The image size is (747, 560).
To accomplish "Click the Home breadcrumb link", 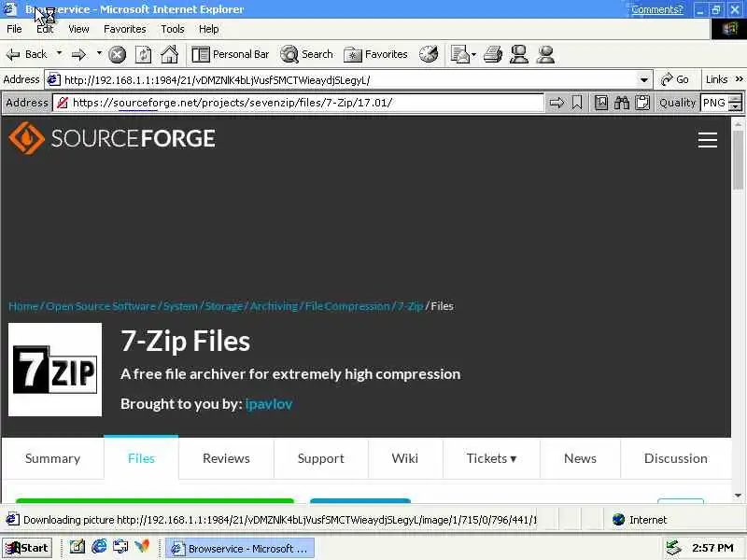I will click(x=23, y=306).
